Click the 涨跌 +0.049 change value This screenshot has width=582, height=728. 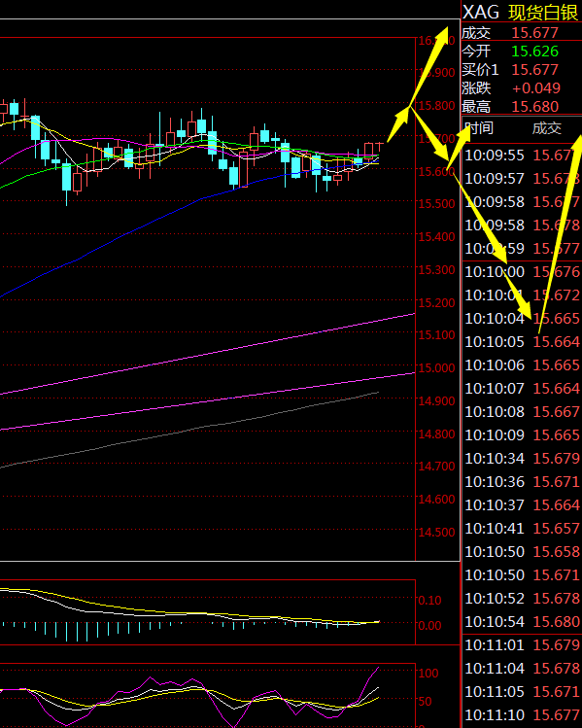[x=536, y=88]
